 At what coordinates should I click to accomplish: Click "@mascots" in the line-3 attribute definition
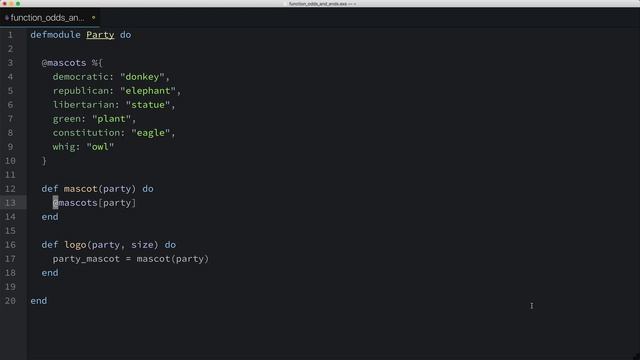[x=64, y=63]
